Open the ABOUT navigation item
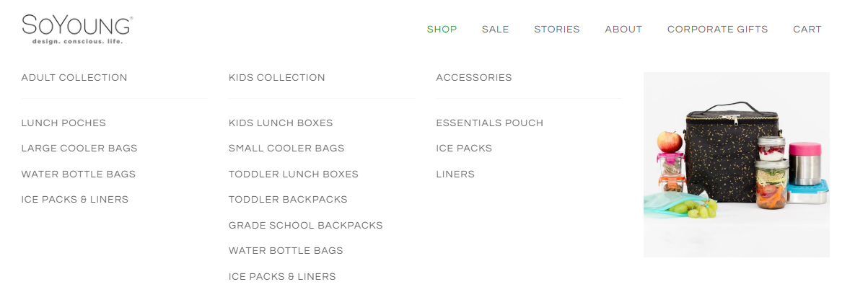Image resolution: width=868 pixels, height=305 pixels. (623, 30)
